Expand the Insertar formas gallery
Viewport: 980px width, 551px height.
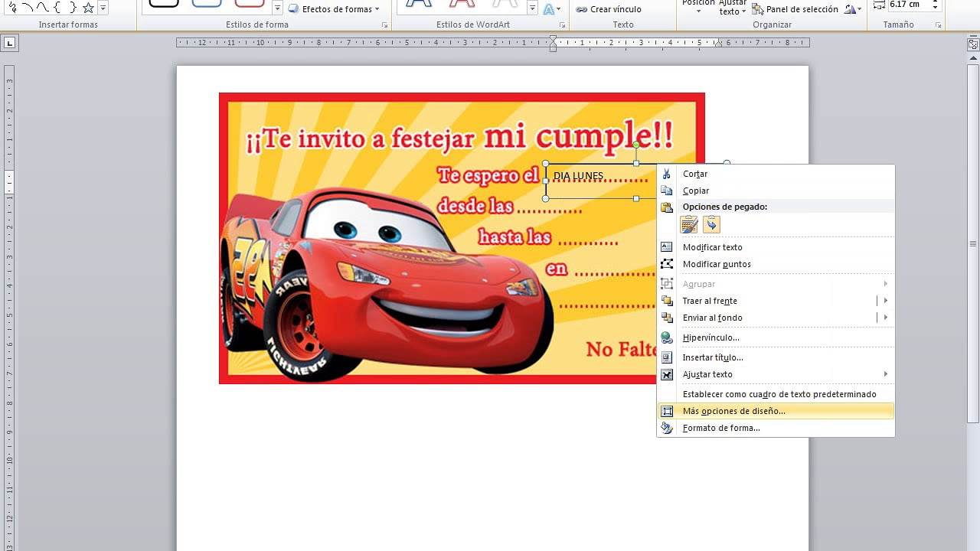click(103, 8)
